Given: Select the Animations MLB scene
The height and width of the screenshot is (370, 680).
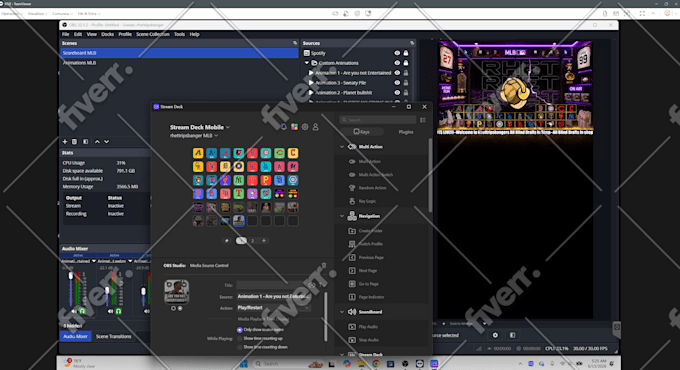Looking at the screenshot, I should coord(179,63).
